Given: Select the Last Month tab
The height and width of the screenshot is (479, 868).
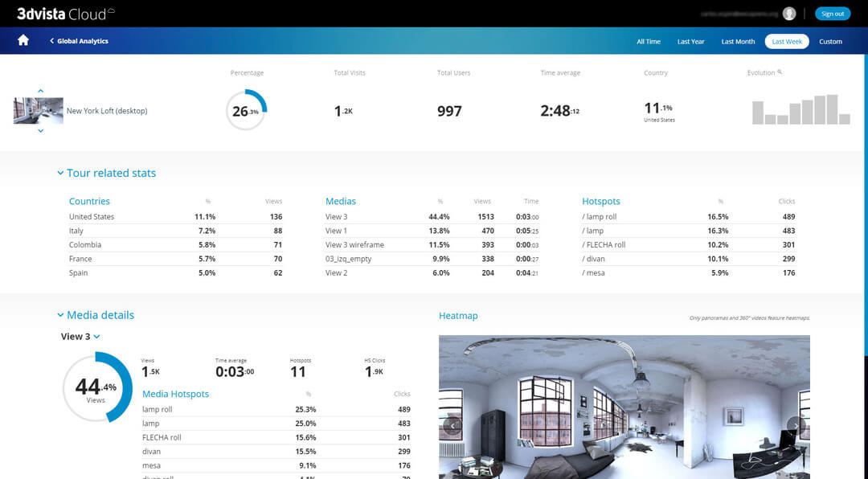Looking at the screenshot, I should [737, 41].
